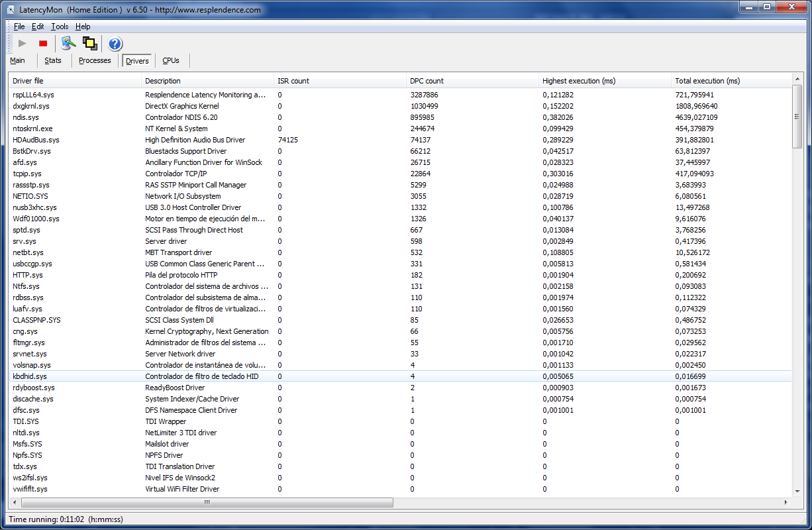Click the green Start monitoring play button

click(x=23, y=44)
